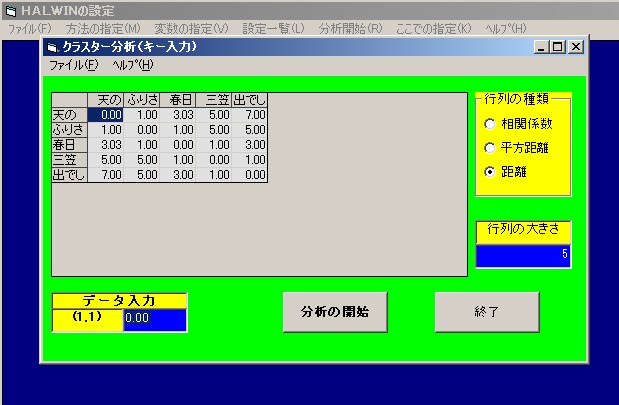Maximize the クラスター分析 window
619x405 pixels.
coord(557,47)
